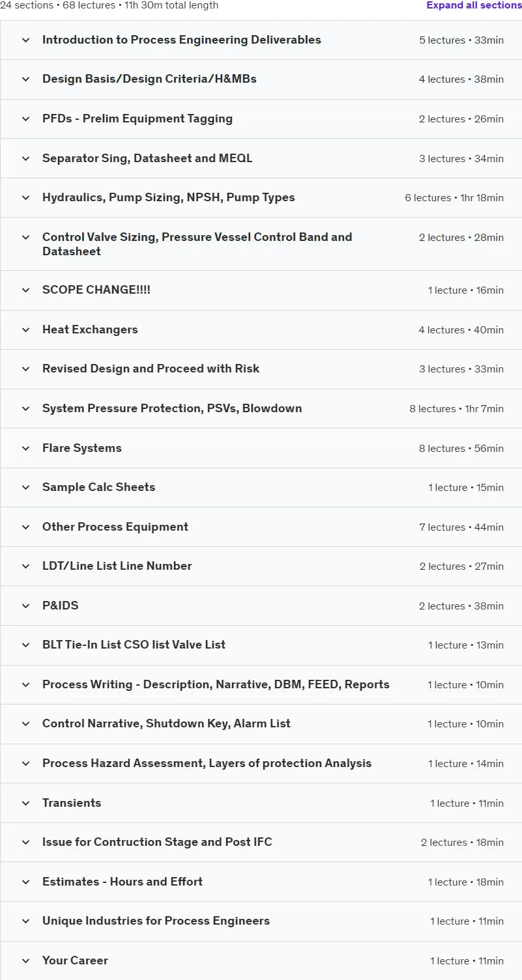Open the Control Valve Sizing section title
This screenshot has height=980, width=522.
coord(197,244)
